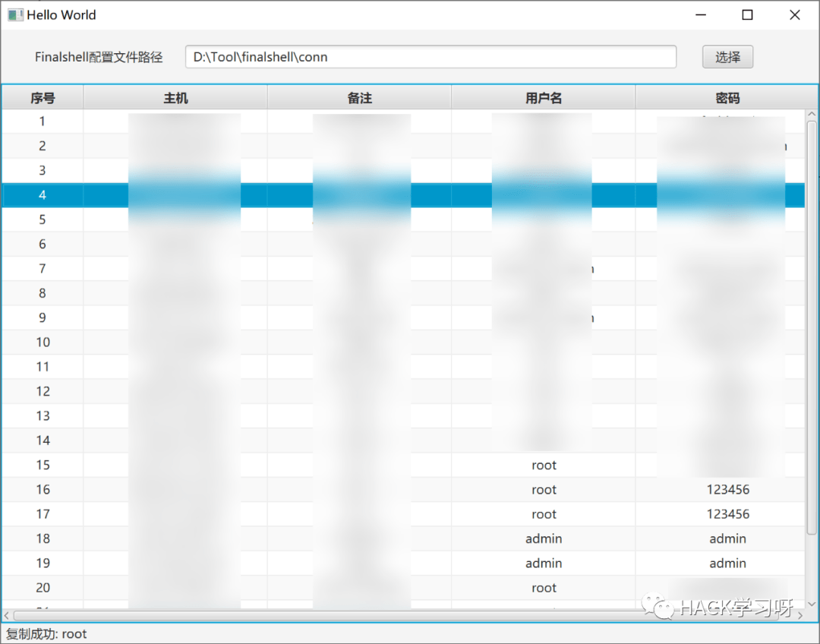Click the horizontal scrollbar left arrow
Screen dimensions: 820x644
7,615
